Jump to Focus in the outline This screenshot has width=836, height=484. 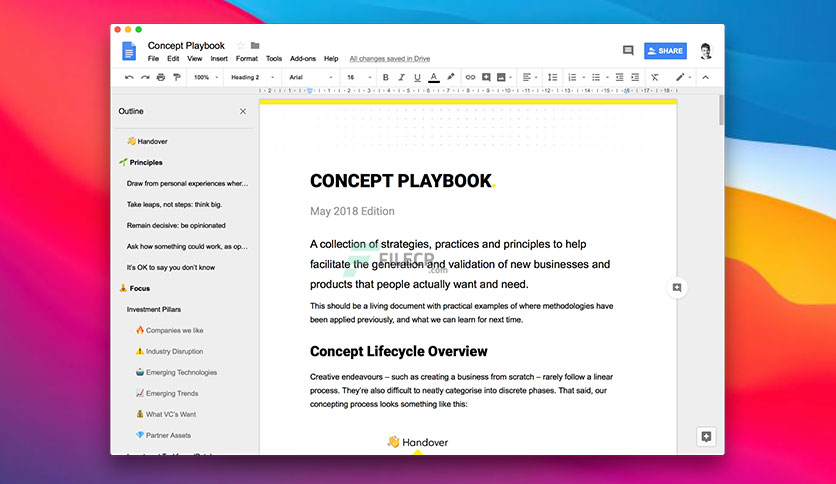tap(134, 288)
